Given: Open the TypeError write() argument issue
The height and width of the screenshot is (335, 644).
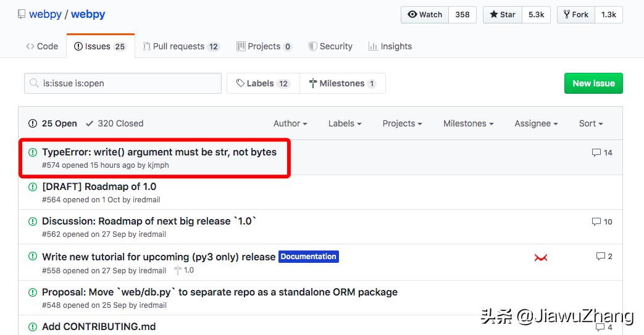Looking at the screenshot, I should coord(159,152).
